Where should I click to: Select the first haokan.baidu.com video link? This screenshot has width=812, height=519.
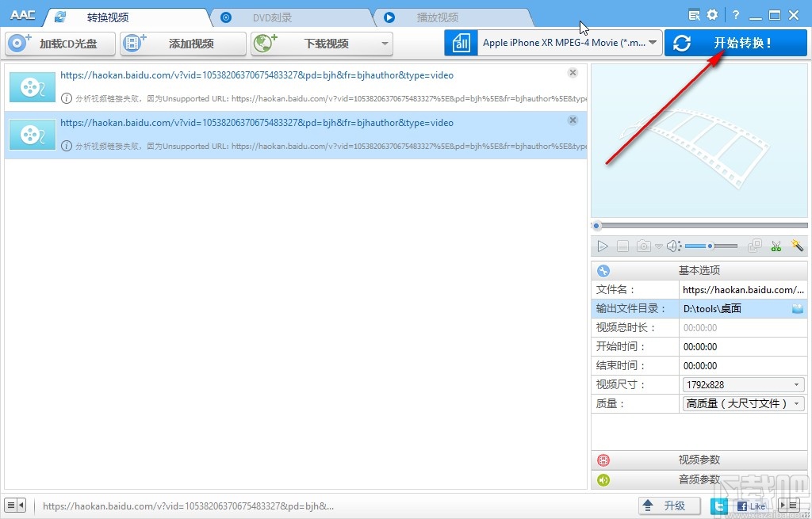(257, 75)
